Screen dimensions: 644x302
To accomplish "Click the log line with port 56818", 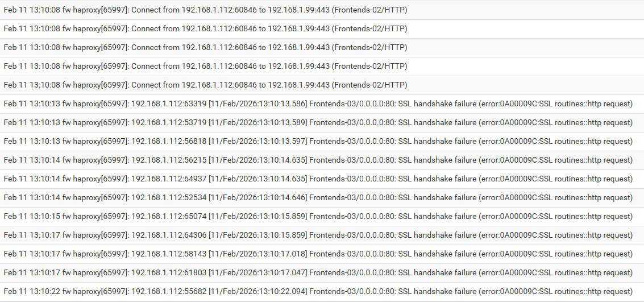I will (318, 141).
